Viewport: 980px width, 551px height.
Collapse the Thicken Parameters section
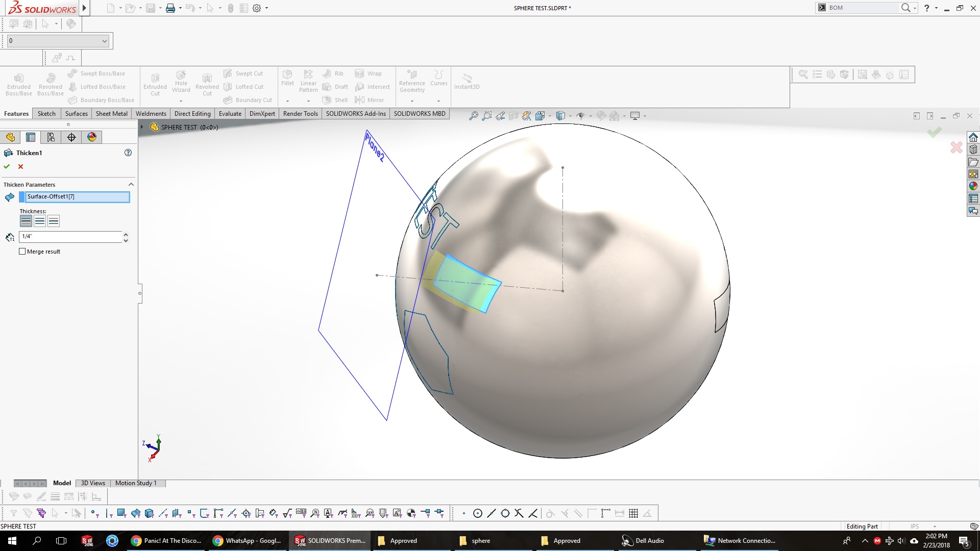click(x=131, y=185)
